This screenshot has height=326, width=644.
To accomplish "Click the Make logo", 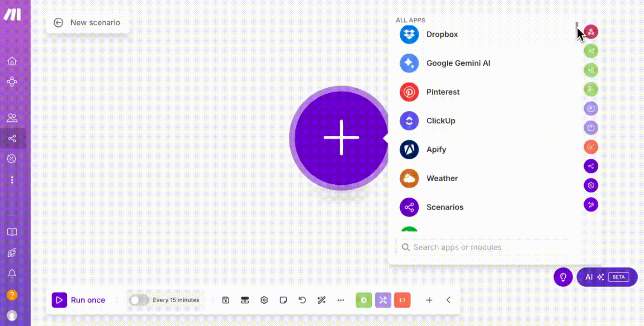I will coord(12,14).
